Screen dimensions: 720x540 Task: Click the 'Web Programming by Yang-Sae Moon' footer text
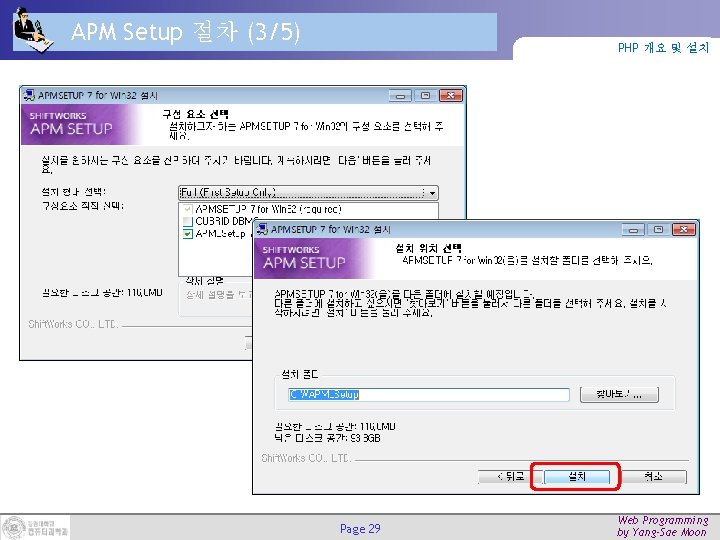point(662,526)
